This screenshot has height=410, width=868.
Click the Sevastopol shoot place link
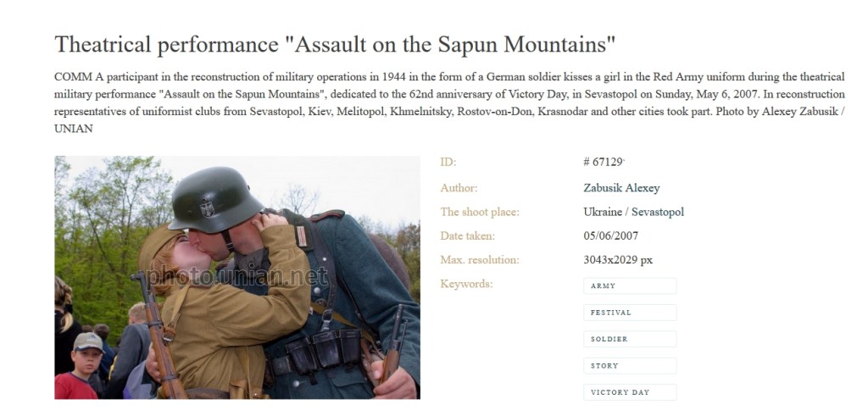click(657, 212)
